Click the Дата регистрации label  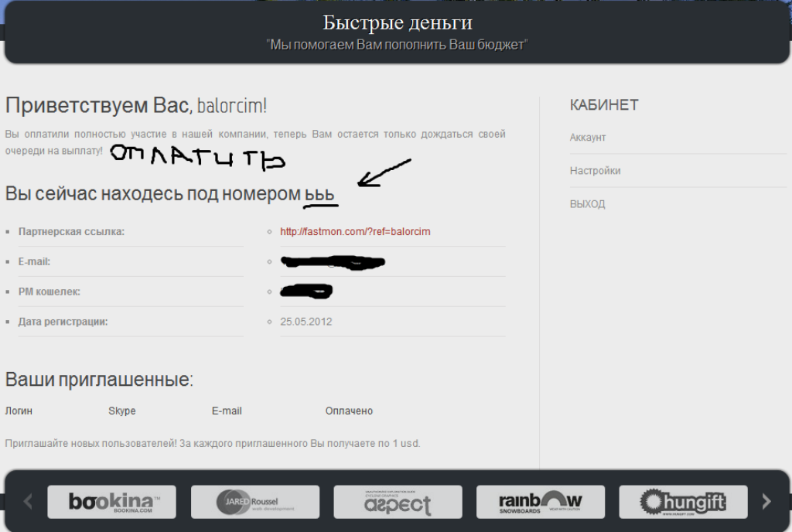click(x=63, y=322)
